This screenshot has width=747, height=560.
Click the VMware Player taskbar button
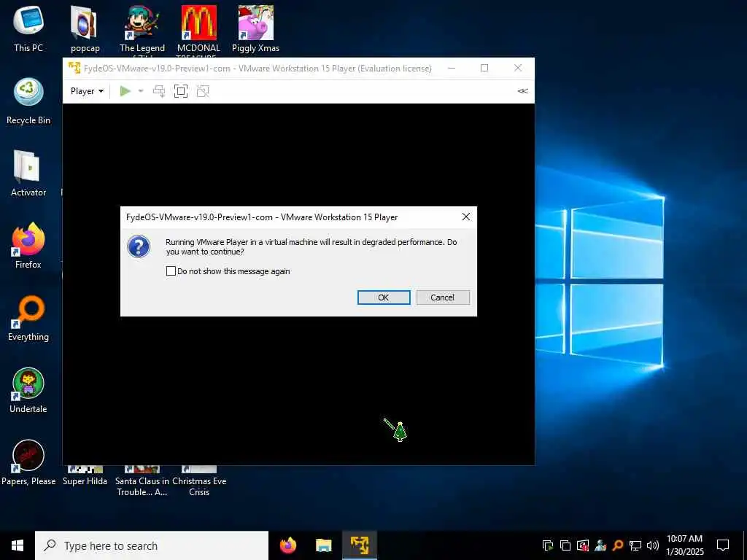tap(359, 545)
